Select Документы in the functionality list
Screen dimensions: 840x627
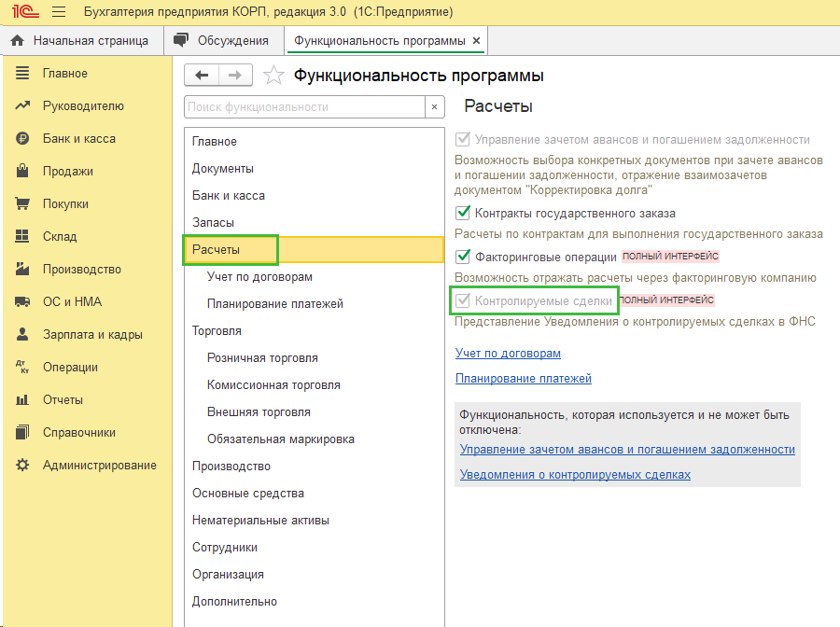click(314, 169)
